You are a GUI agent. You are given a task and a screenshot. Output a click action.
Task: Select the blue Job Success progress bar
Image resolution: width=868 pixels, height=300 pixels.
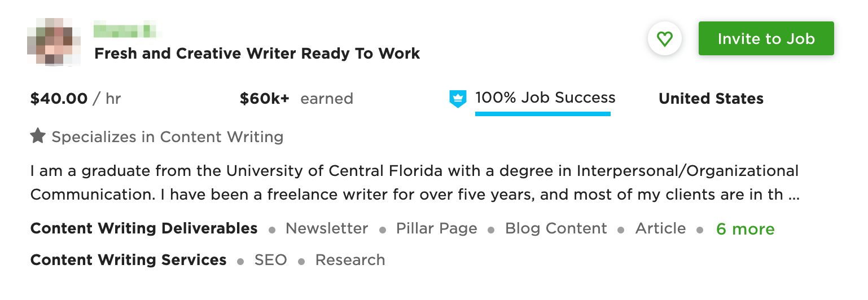(x=543, y=113)
